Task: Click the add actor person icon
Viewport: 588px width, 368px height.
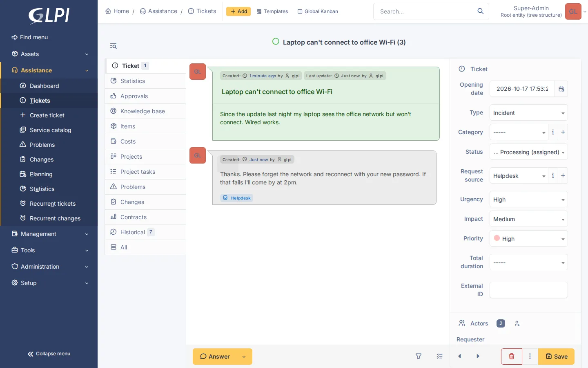Action: click(x=517, y=323)
